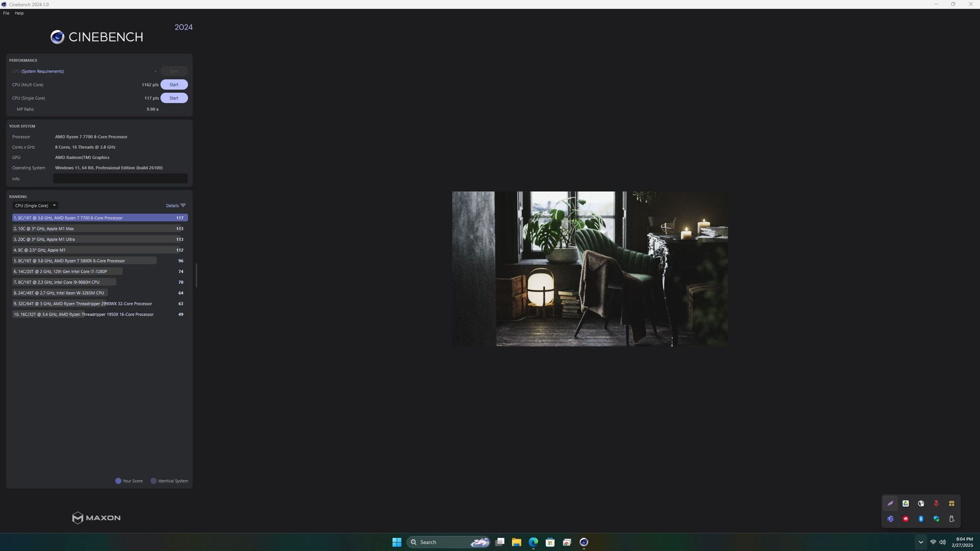Start the CPU Single Core benchmark
Screen dimensions: 980x551
point(174,98)
